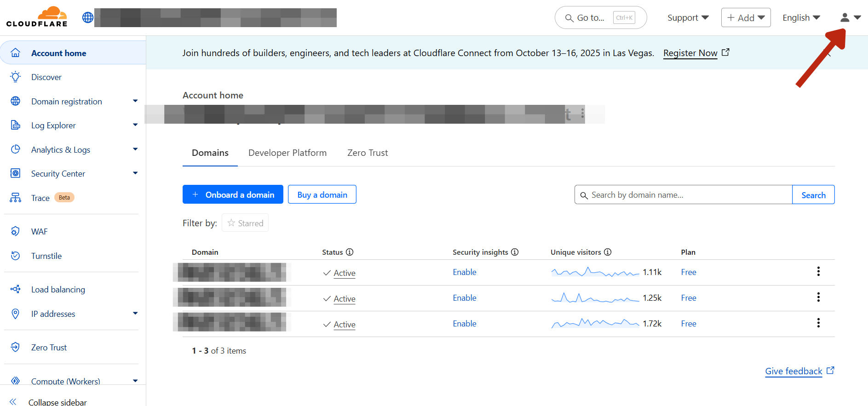The height and width of the screenshot is (406, 868).
Task: Click the Account home house icon
Action: (x=16, y=53)
